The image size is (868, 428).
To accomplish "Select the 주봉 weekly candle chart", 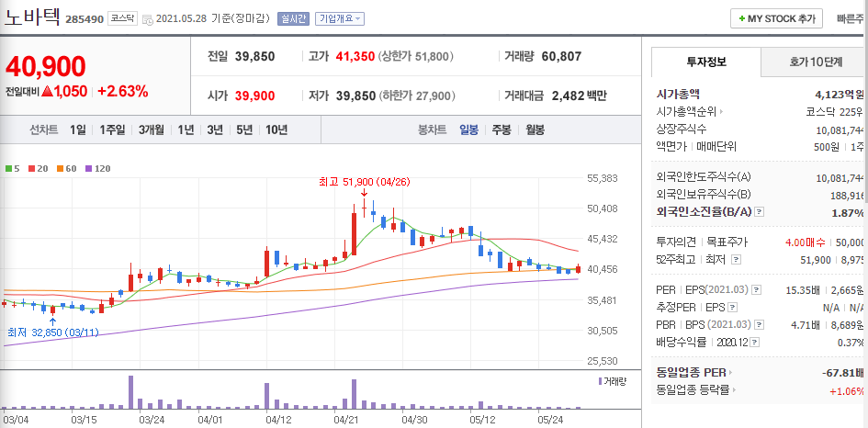I will point(502,130).
